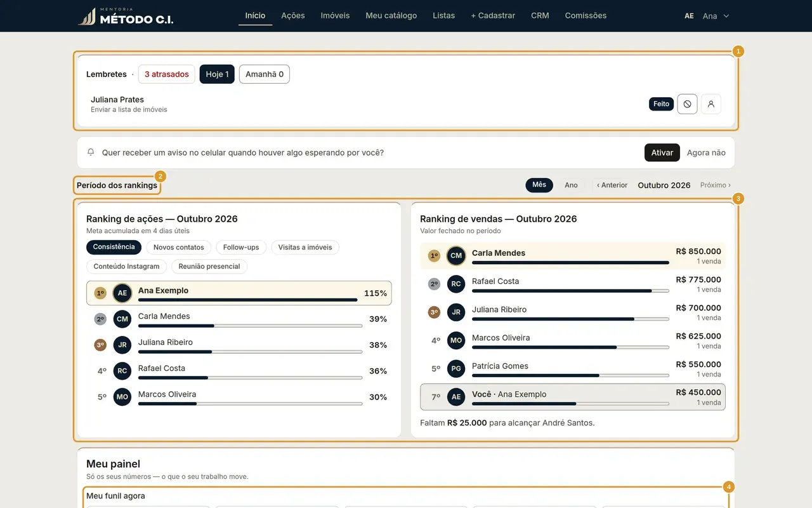Select the Consistência filter chip
The height and width of the screenshot is (508, 812).
coord(114,247)
